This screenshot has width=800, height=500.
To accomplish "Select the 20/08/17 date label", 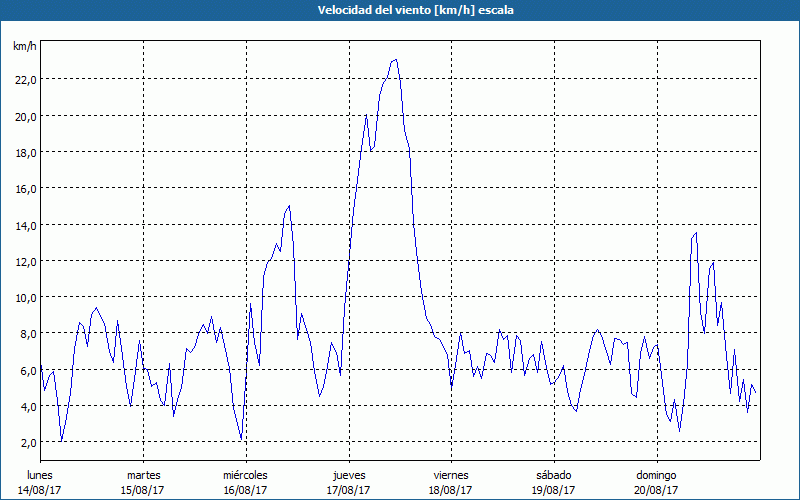I will [656, 490].
